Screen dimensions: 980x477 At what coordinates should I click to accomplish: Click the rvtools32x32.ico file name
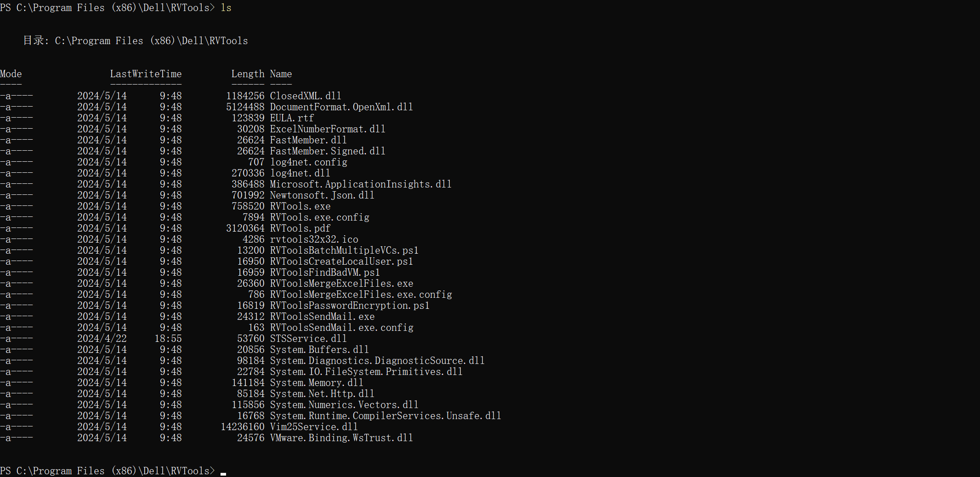tap(314, 239)
